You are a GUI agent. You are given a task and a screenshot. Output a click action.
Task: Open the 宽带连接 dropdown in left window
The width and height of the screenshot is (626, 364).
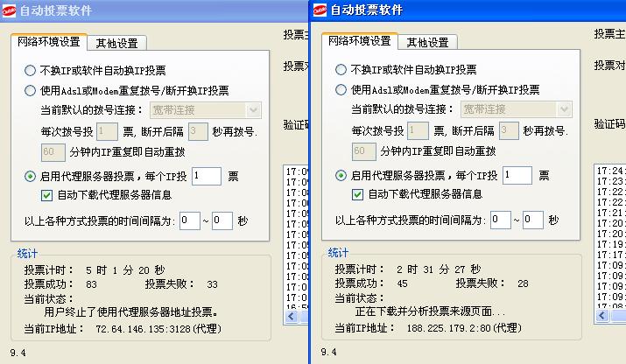(254, 109)
